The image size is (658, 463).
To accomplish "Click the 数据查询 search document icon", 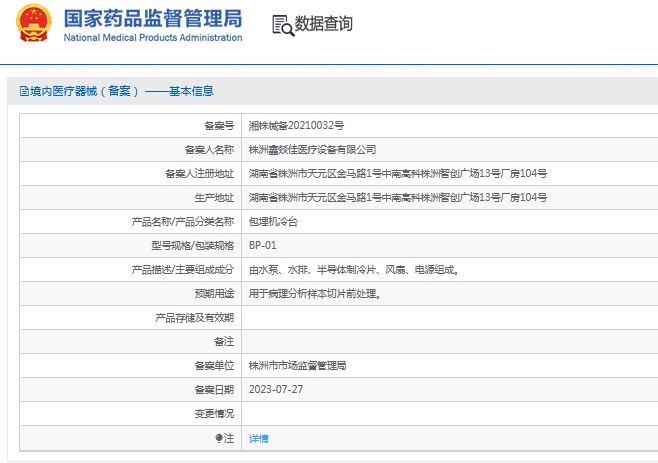I will [283, 25].
